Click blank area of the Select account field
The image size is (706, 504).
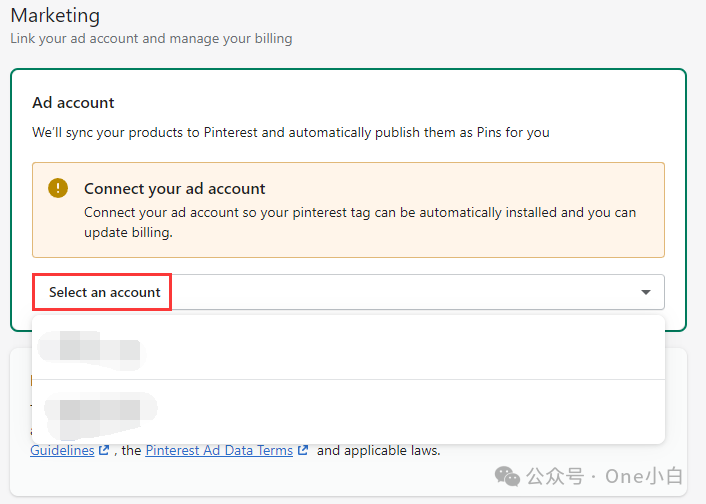(400, 292)
